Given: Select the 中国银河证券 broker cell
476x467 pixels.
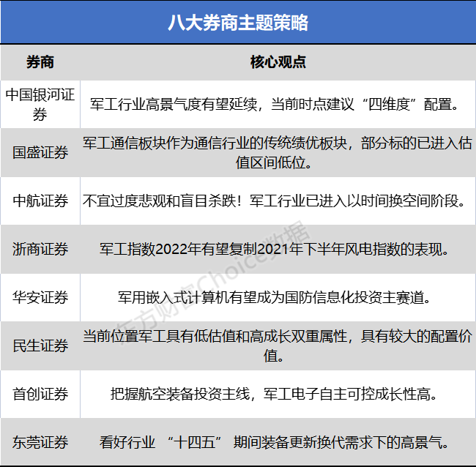Looking at the screenshot, I should click(40, 105).
